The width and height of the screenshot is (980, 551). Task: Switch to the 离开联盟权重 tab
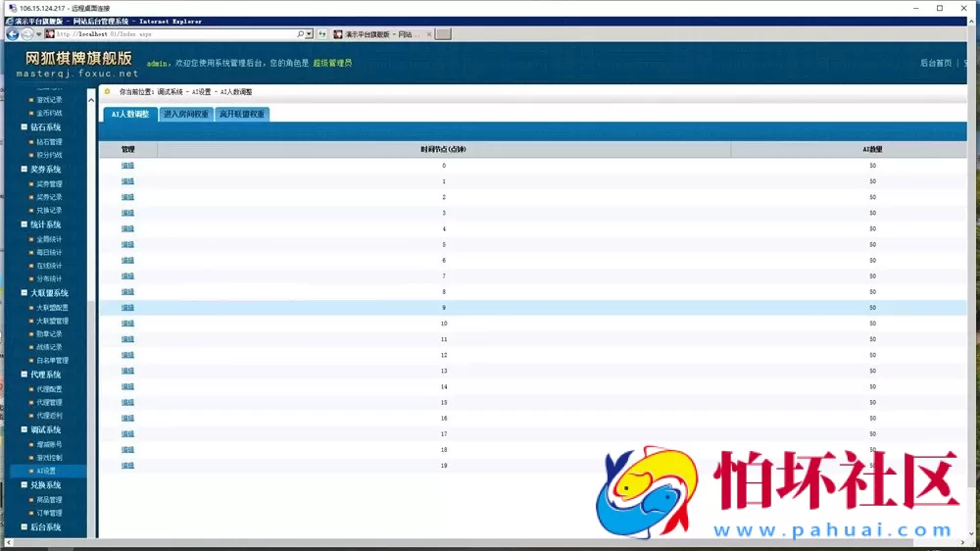point(241,114)
